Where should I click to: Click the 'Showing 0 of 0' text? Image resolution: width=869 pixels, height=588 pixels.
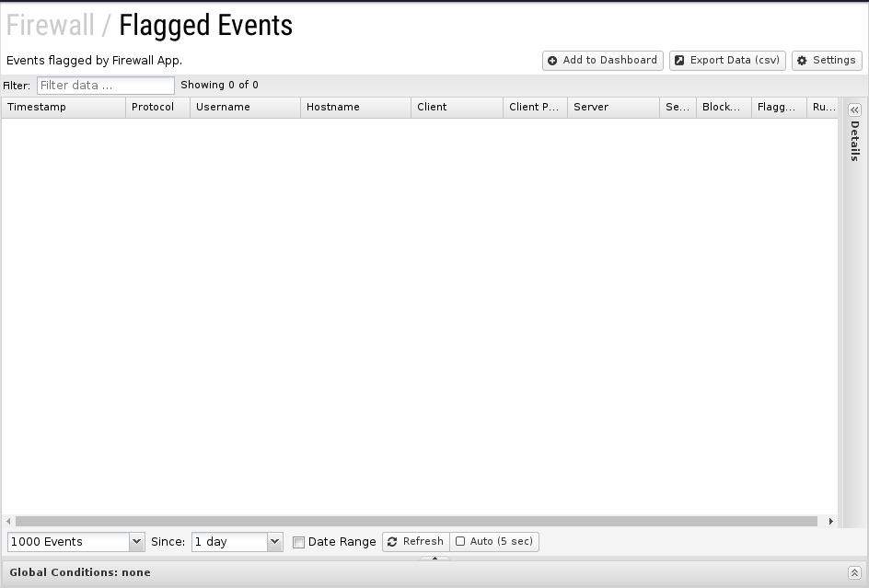(219, 85)
